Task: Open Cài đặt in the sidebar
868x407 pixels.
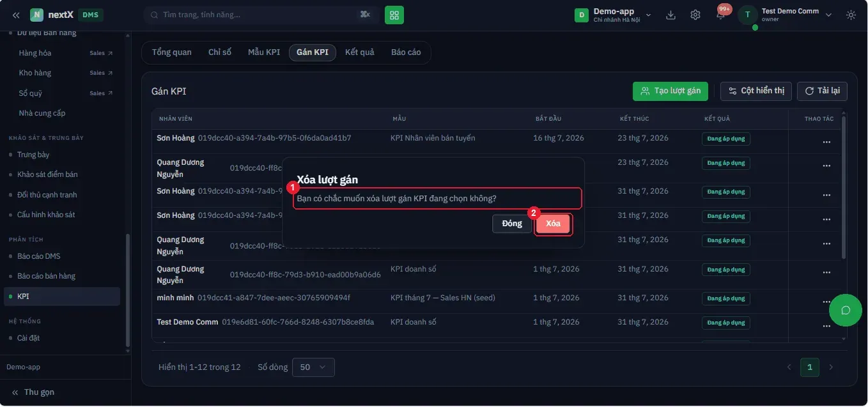Action: tap(29, 338)
